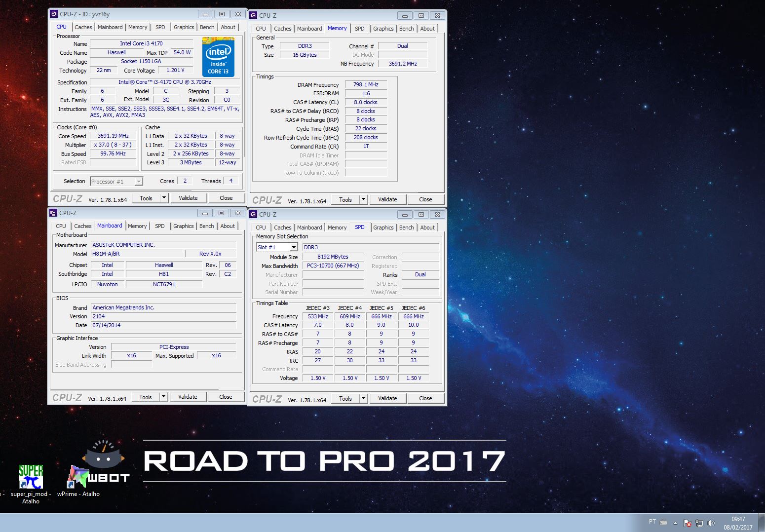The image size is (765, 532).
Task: Open Tools dropdown arrow in CPU window
Action: pyautogui.click(x=164, y=198)
